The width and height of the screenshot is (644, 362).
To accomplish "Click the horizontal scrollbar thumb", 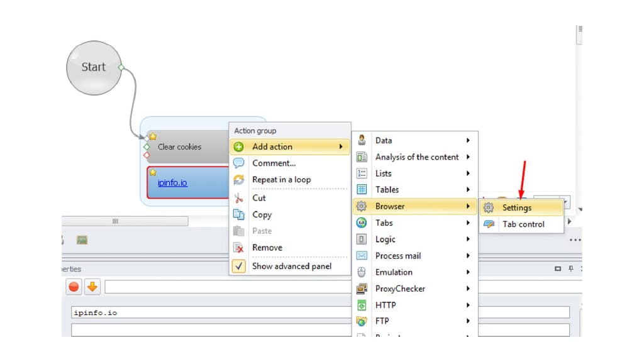I will coord(125,221).
